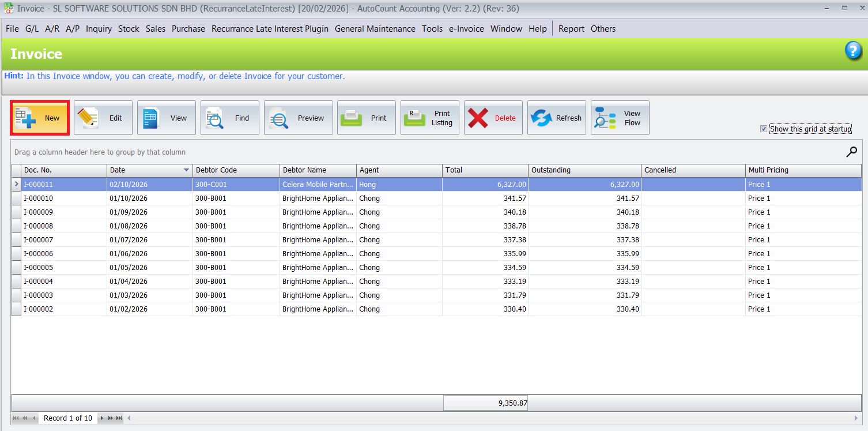Screen dimensions: 868x431
Task: Refresh the invoice list
Action: pos(541,118)
